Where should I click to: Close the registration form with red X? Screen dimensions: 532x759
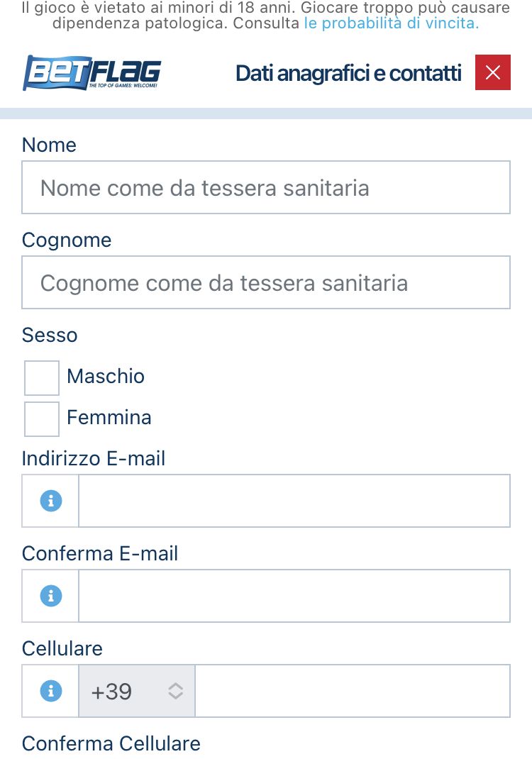(493, 72)
